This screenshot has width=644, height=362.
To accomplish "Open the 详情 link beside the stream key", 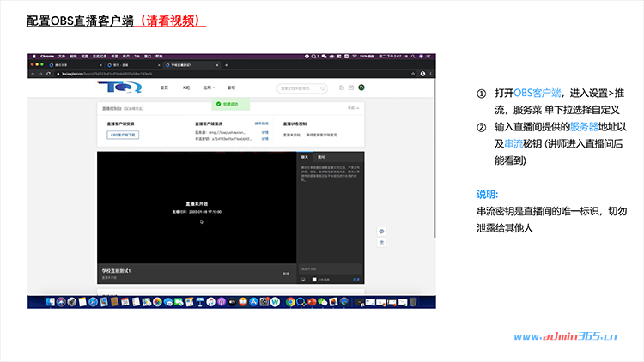I will [x=265, y=139].
